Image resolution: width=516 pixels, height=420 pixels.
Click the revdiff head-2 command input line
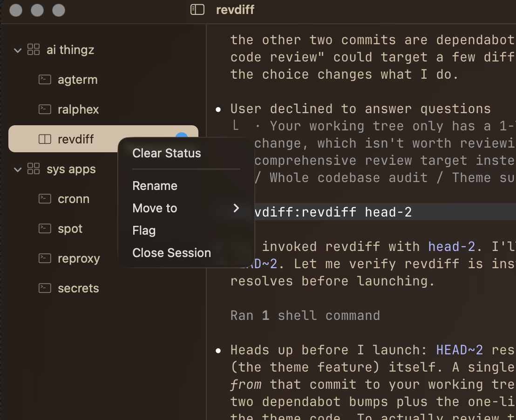coord(385,212)
